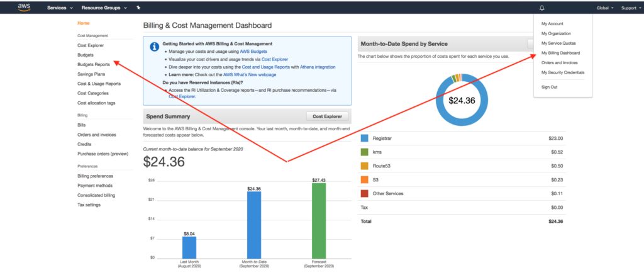Open Consolidated billing
Image resolution: width=644 pixels, height=277 pixels.
pyautogui.click(x=96, y=195)
